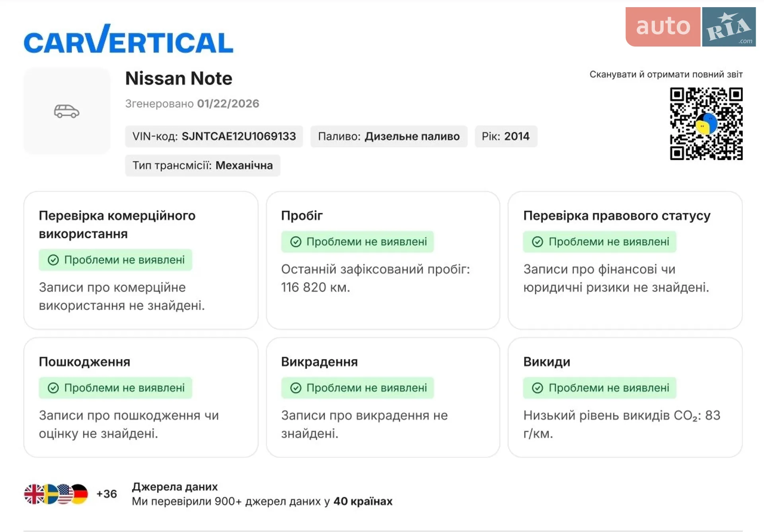
Task: Click the check icon in the Пробіг card
Action: click(x=296, y=242)
